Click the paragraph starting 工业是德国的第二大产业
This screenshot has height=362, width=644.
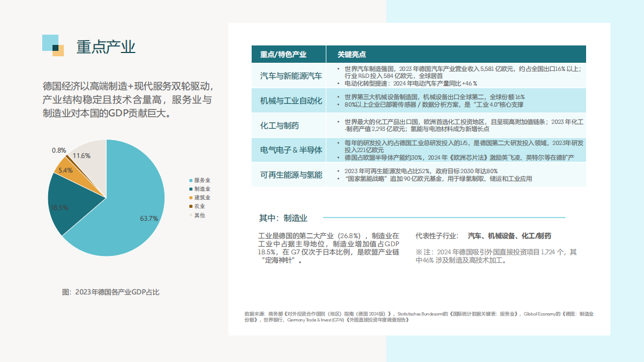[328, 248]
